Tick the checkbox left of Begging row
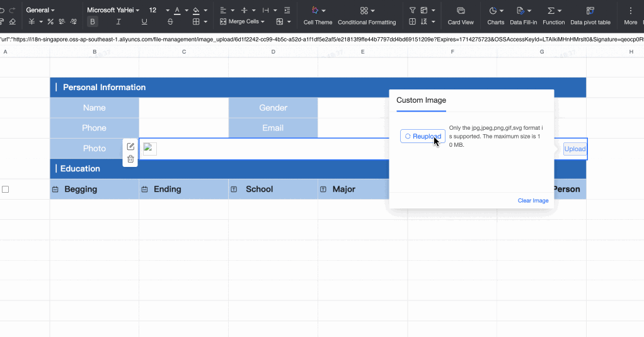644x337 pixels. point(5,189)
